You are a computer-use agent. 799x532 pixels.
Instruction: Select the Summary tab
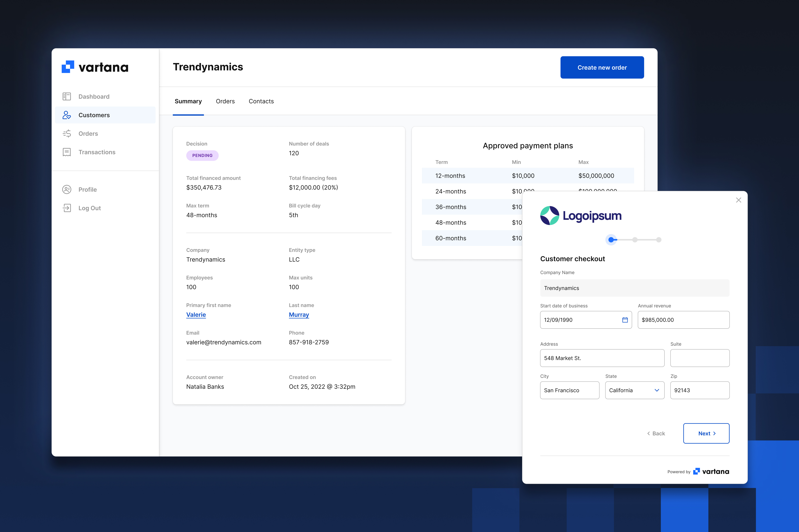coord(188,101)
